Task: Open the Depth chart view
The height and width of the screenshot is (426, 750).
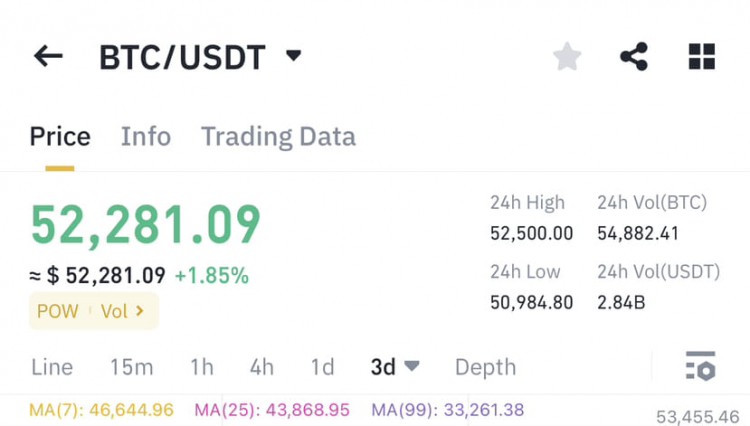Action: [485, 368]
